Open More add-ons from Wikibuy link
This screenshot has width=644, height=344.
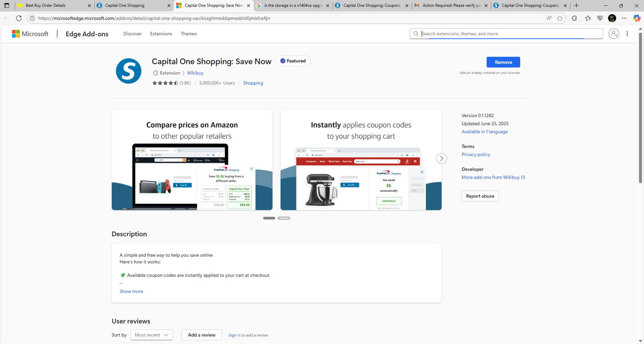[x=494, y=177]
